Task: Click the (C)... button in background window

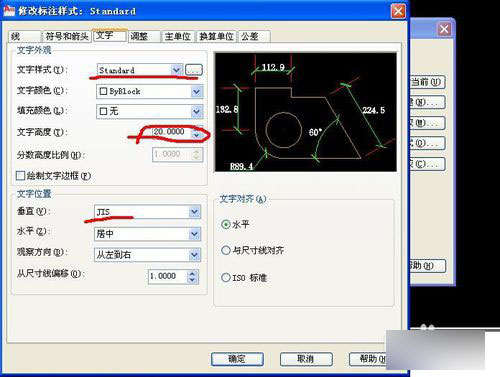Action: tap(427, 164)
